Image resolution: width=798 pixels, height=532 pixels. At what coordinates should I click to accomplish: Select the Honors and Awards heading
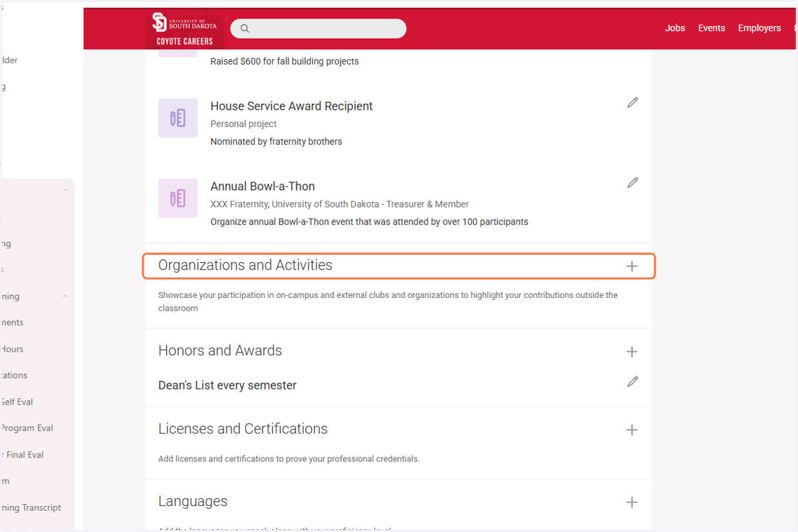pyautogui.click(x=220, y=350)
